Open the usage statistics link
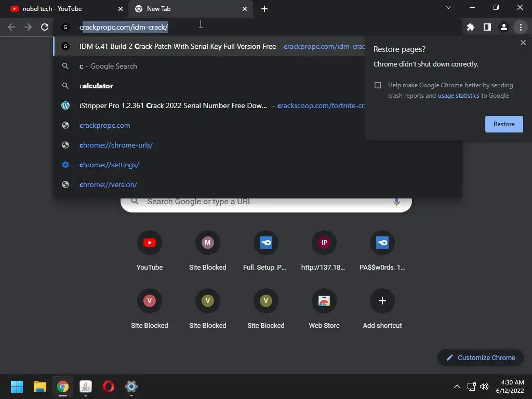Image resolution: width=532 pixels, height=399 pixels. tap(458, 96)
